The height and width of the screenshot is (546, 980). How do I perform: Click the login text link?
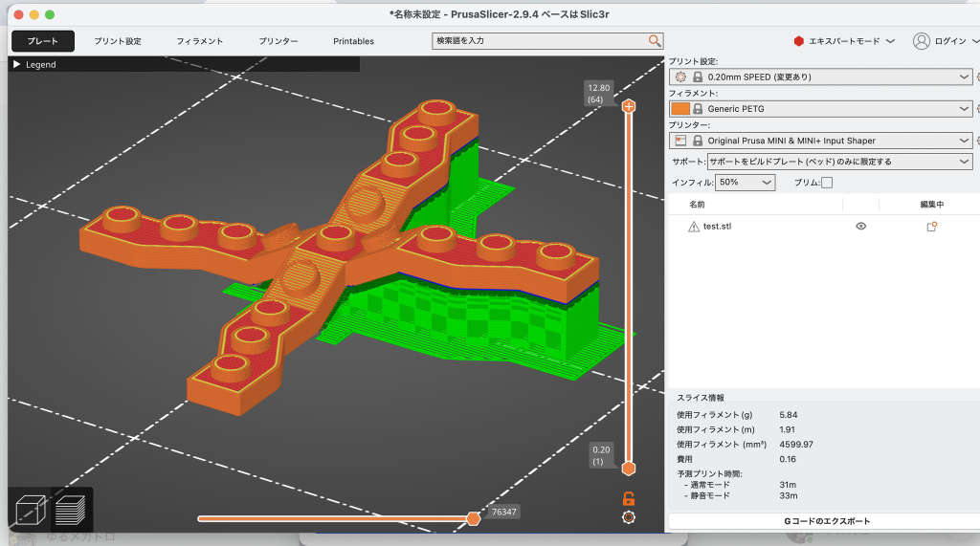(950, 41)
